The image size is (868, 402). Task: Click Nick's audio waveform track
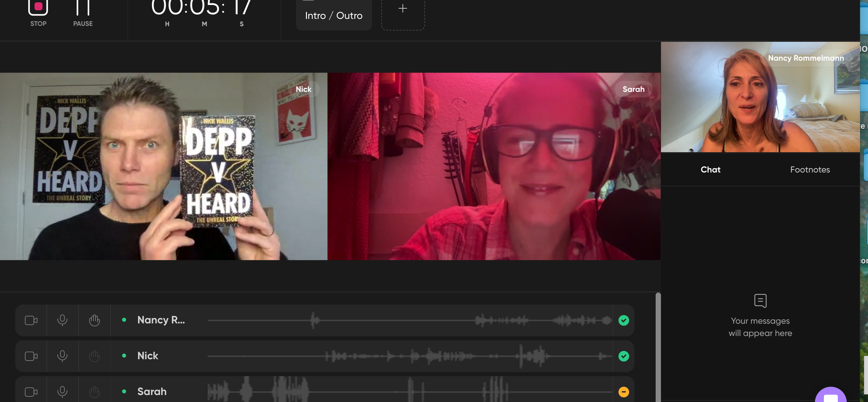coord(409,356)
